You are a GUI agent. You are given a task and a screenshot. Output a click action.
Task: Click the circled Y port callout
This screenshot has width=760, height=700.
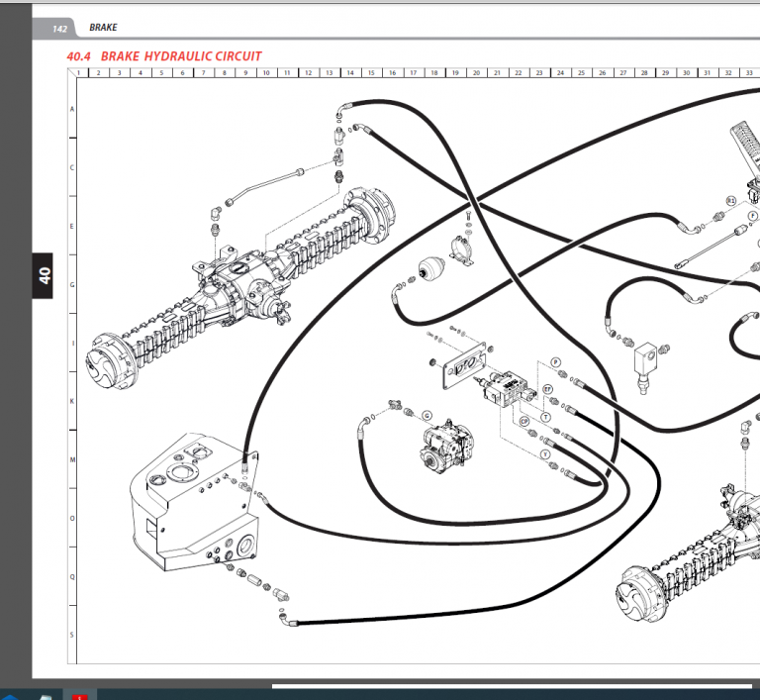(x=545, y=454)
